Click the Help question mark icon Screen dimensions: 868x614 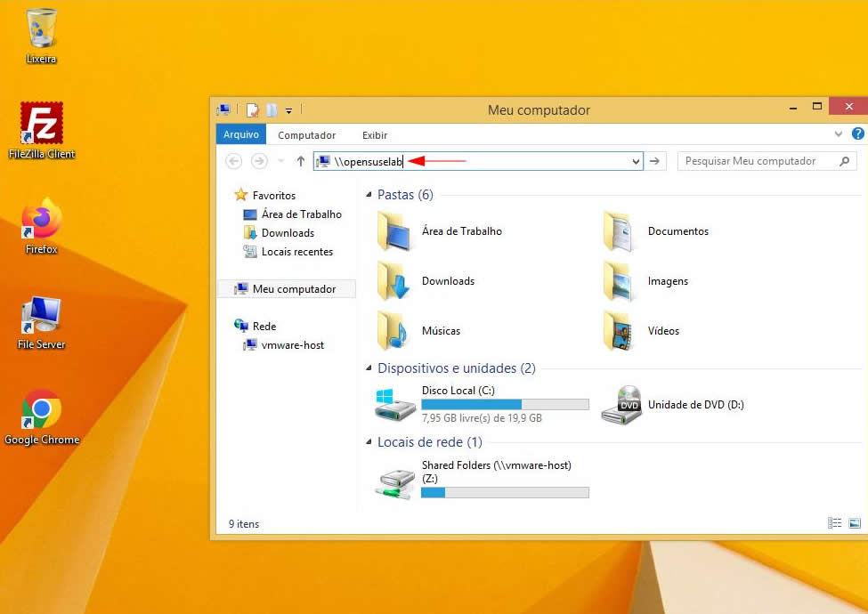pyautogui.click(x=857, y=134)
